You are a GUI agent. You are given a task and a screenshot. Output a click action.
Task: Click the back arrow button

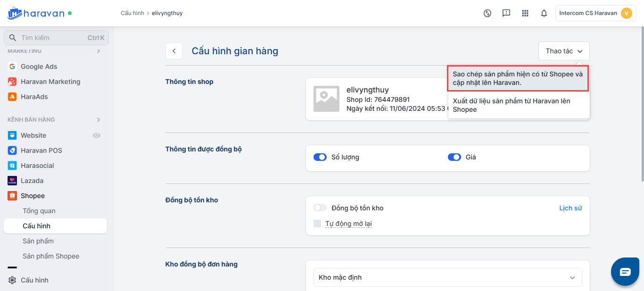tap(174, 51)
